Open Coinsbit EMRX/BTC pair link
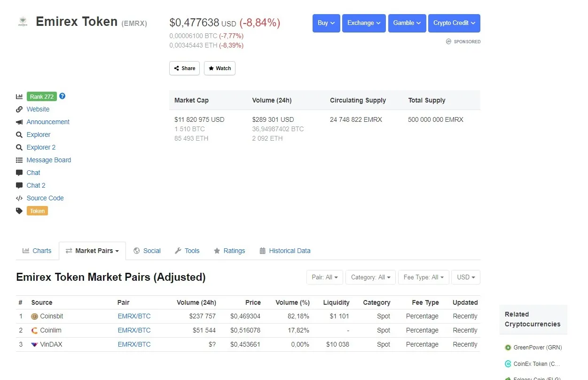The image size is (588, 380). click(x=134, y=316)
